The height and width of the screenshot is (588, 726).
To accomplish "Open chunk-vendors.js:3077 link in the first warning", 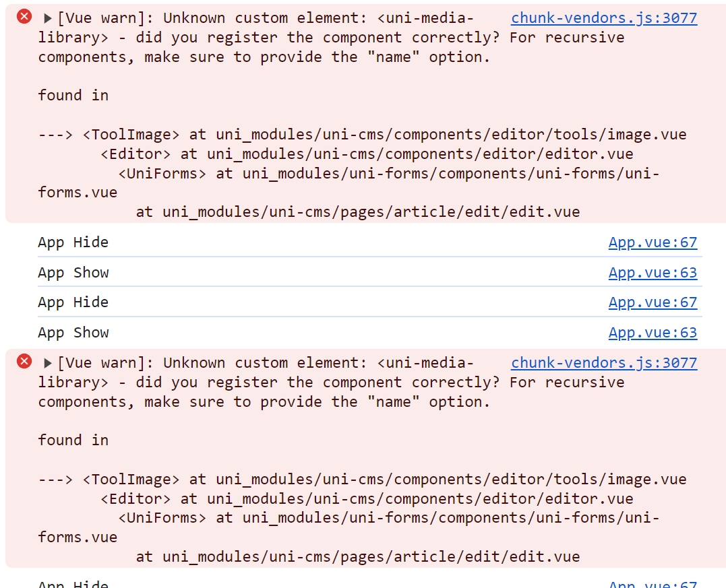I will point(604,18).
